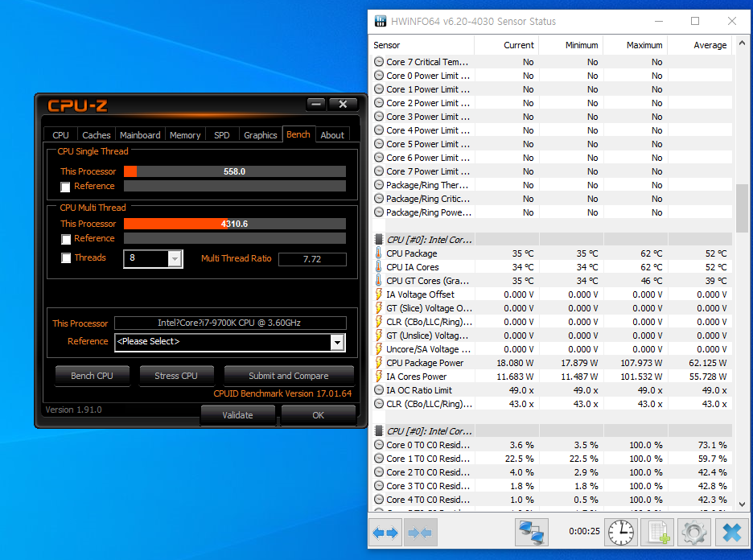The width and height of the screenshot is (753, 560).
Task: Click the HWiNFO expand sensors arrows icon
Action: pyautogui.click(x=385, y=532)
